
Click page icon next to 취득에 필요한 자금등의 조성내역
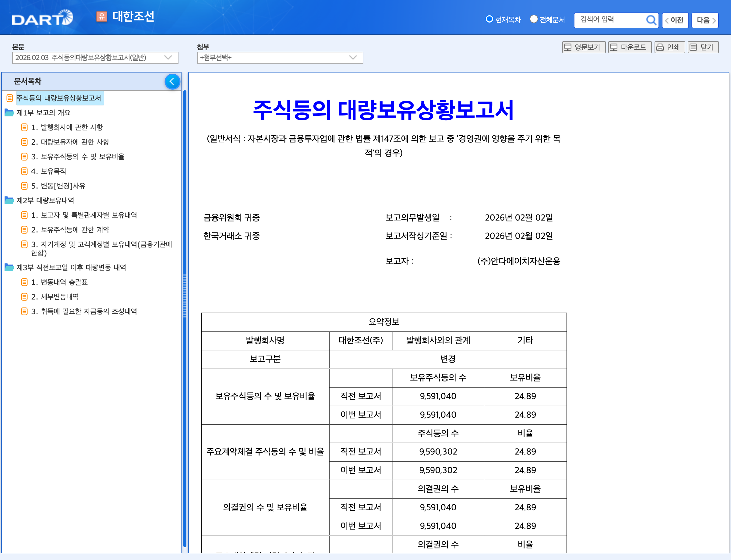[24, 311]
